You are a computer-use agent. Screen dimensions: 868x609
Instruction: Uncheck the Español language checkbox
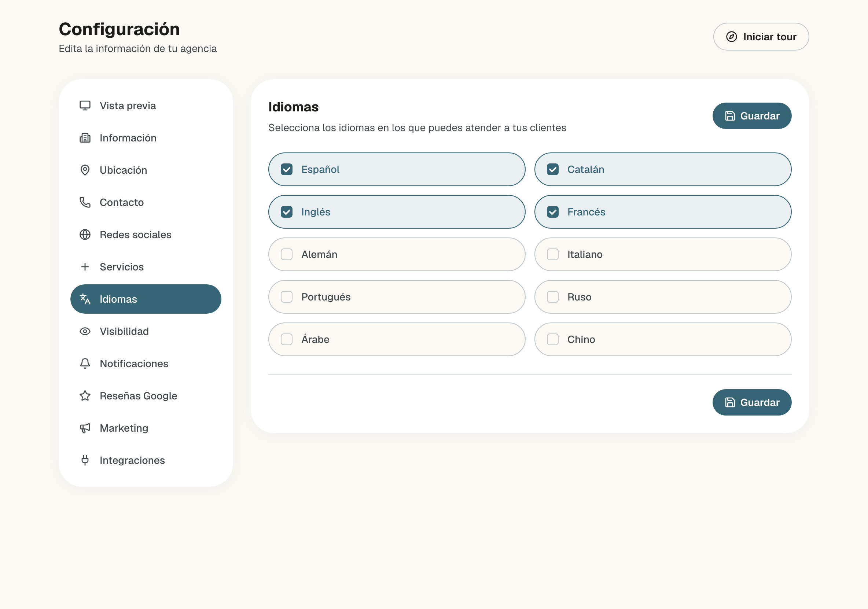287,169
